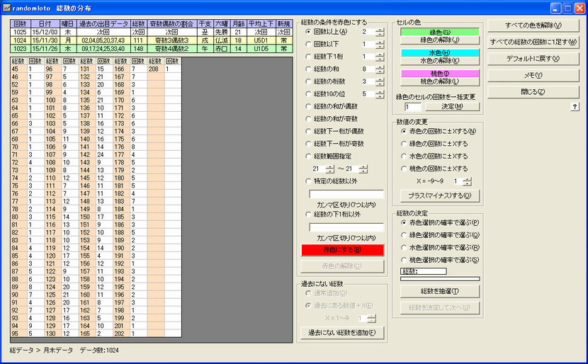This screenshot has height=364, width=588.
Task: Click the 総数 208 table cell
Action: click(156, 69)
